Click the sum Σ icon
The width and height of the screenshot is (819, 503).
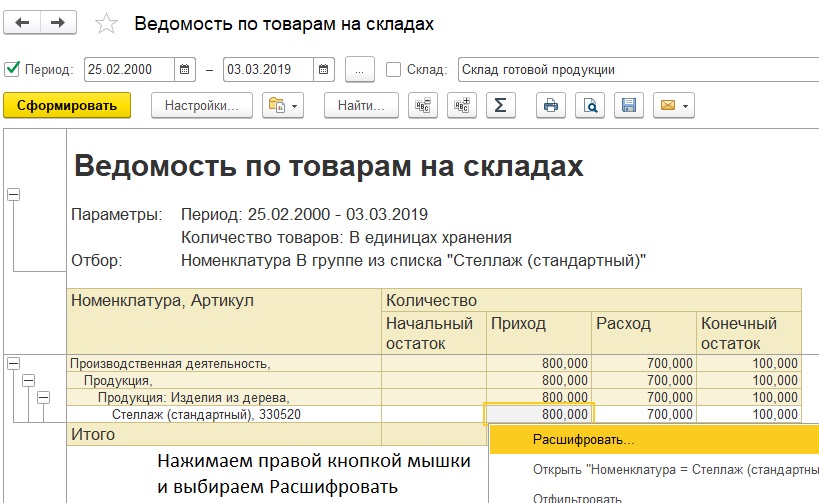(500, 106)
